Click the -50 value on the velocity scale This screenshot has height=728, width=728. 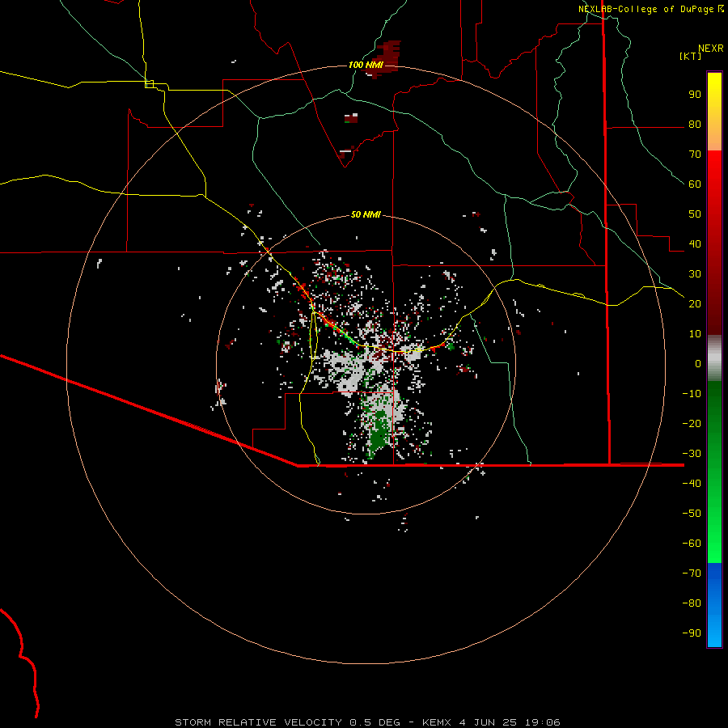point(692,514)
